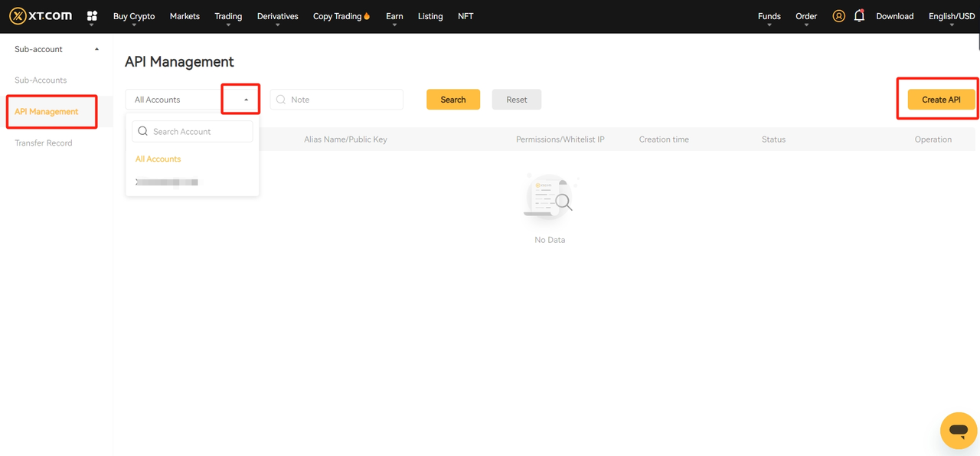980x456 pixels.
Task: Expand the Funds menu
Action: coord(769,16)
